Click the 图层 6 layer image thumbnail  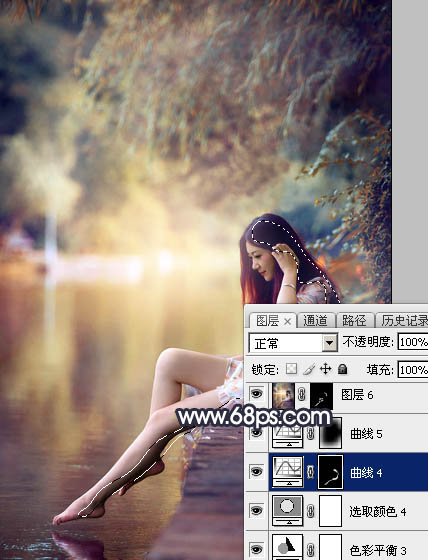pos(284,395)
